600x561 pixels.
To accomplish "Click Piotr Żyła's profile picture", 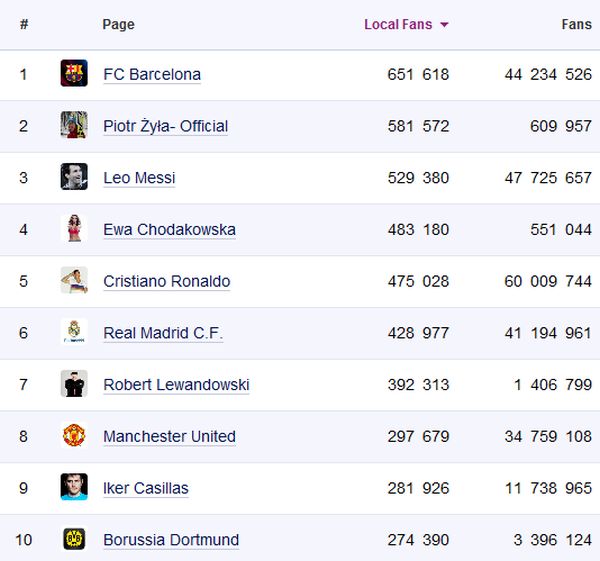I will [x=74, y=126].
